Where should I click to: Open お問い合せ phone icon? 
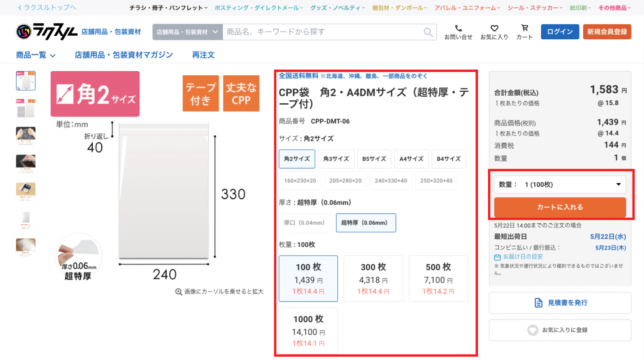point(458,28)
